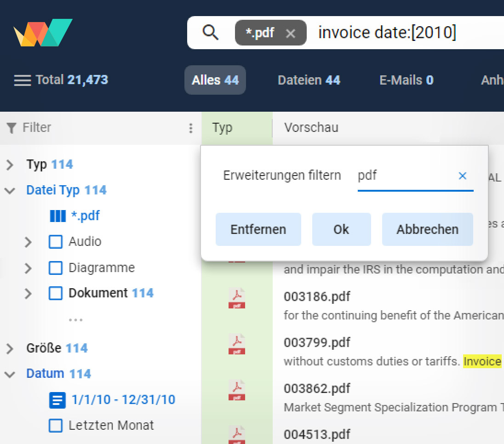504x444 pixels.
Task: Collapse the Datum filter group
Action: (x=10, y=374)
